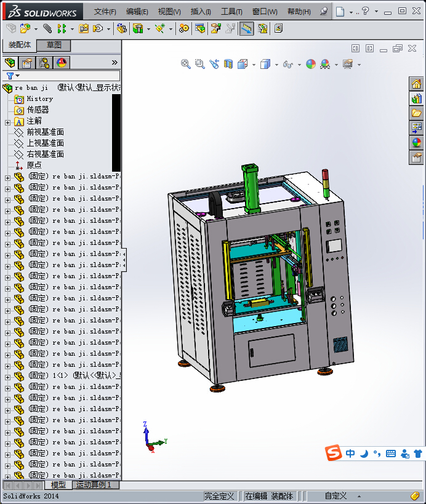Click the Previous View icon
Screen dimensions: 426x504
point(214,64)
